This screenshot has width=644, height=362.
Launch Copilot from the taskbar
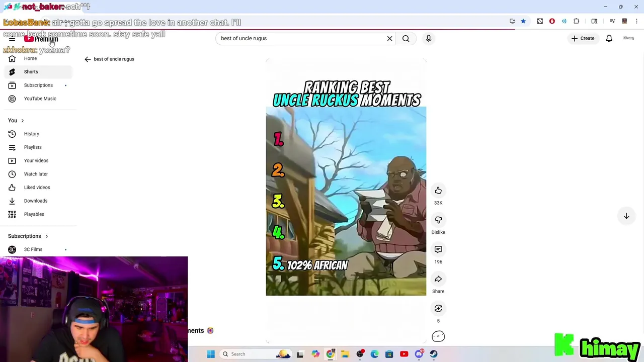[315, 354]
